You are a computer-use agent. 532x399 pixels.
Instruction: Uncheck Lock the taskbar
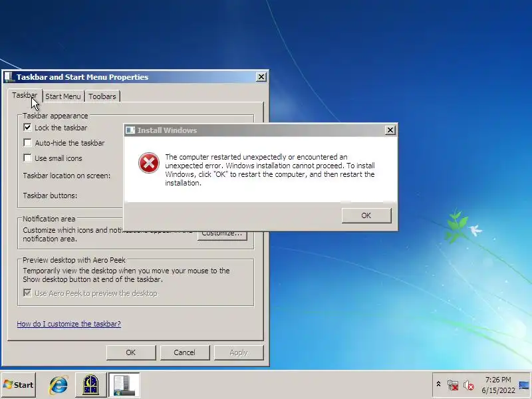pyautogui.click(x=27, y=128)
